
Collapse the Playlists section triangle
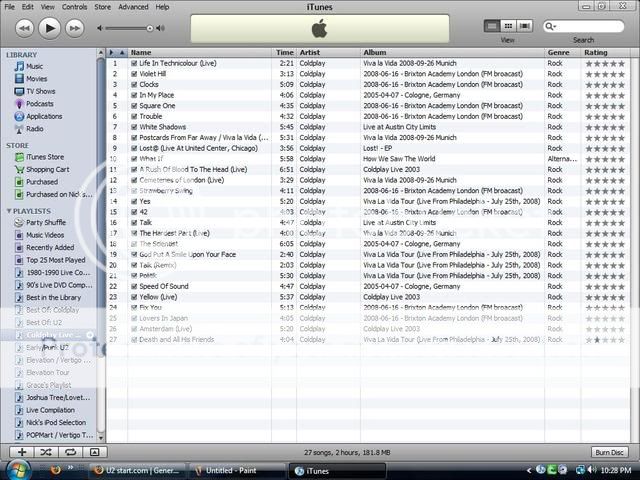click(x=9, y=211)
